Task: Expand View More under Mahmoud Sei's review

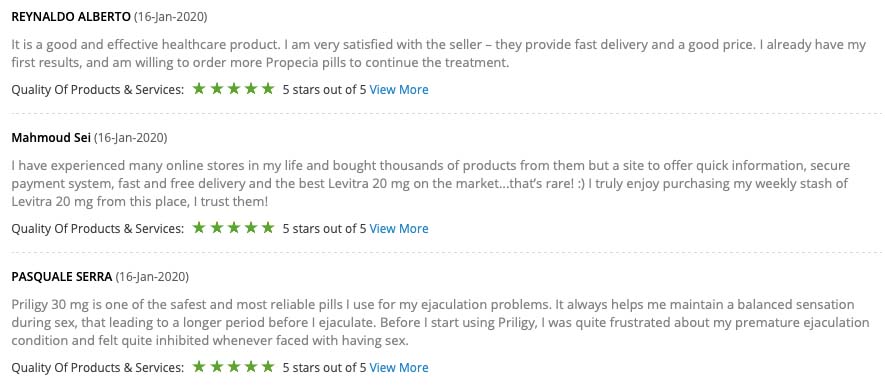Action: [398, 228]
